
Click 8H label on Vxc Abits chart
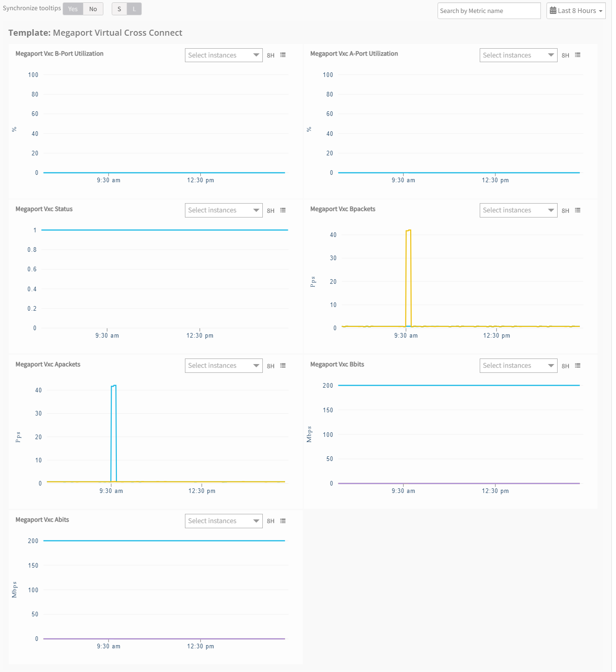click(271, 521)
